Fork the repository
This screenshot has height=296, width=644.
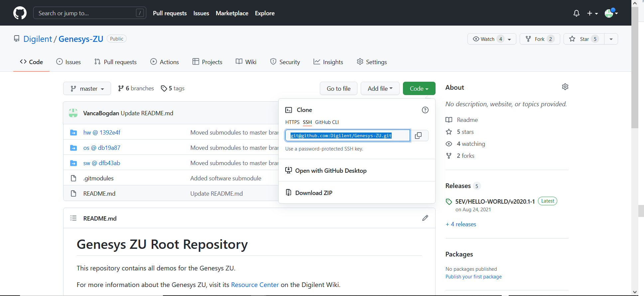click(540, 39)
